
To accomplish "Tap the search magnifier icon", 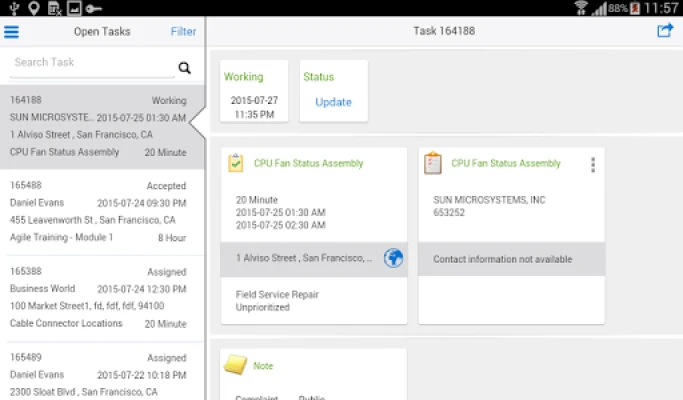I will tap(184, 68).
